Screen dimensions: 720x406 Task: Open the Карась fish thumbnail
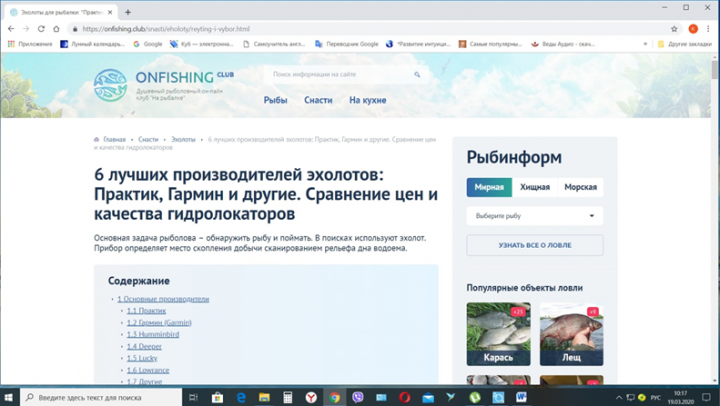coord(498,334)
